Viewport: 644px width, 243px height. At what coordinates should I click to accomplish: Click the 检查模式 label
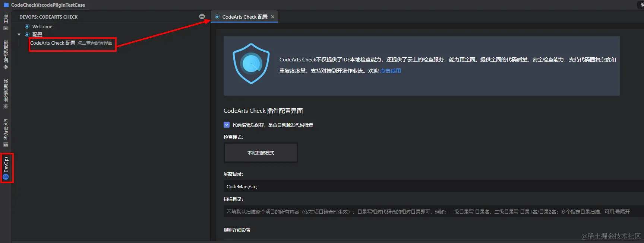pyautogui.click(x=233, y=137)
